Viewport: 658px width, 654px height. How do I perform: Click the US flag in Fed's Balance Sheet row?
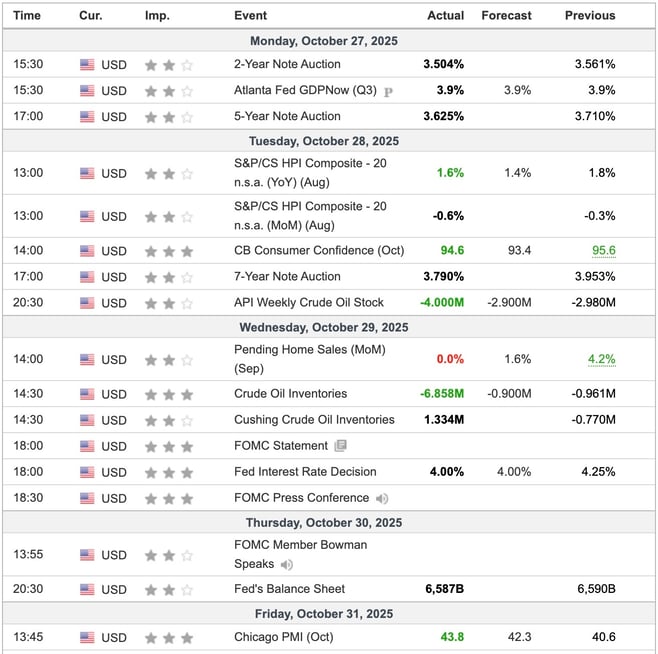(x=87, y=590)
